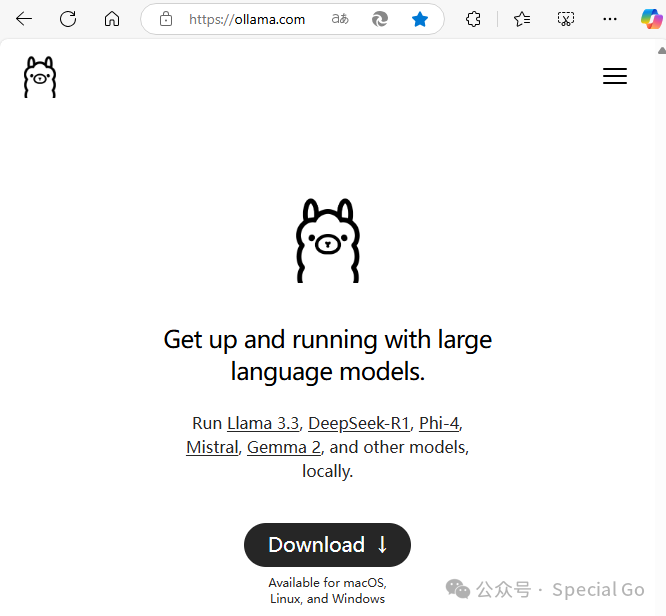This screenshot has width=666, height=616.
Task: Click the black Download button
Action: (x=327, y=545)
